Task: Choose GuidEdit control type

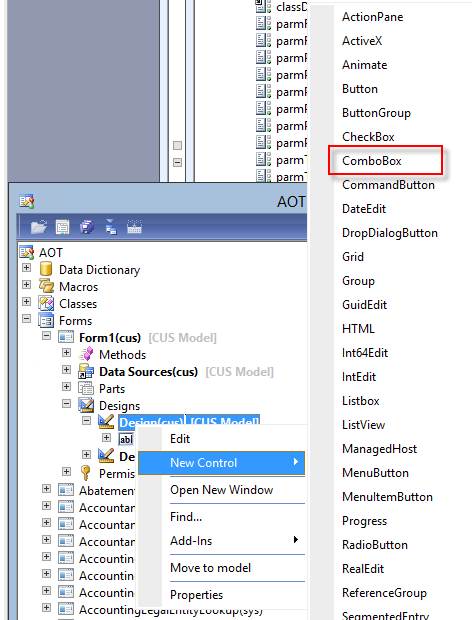Action: (364, 305)
